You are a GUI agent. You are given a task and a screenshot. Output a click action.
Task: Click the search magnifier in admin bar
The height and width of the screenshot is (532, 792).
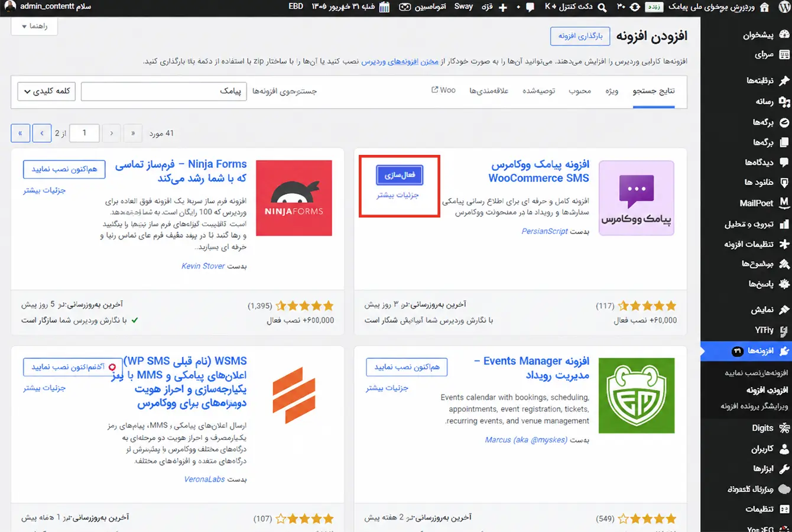(602, 7)
